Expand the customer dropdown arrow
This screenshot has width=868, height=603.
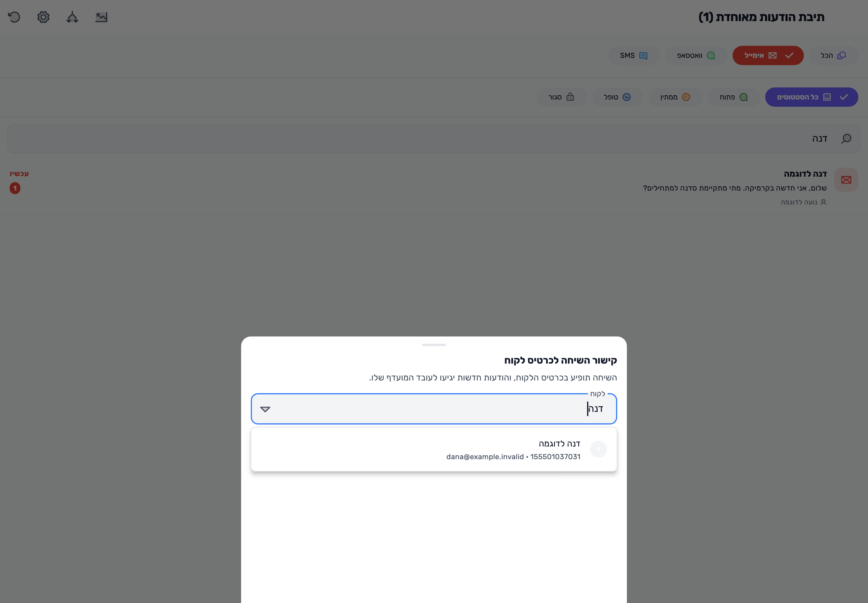tap(265, 409)
